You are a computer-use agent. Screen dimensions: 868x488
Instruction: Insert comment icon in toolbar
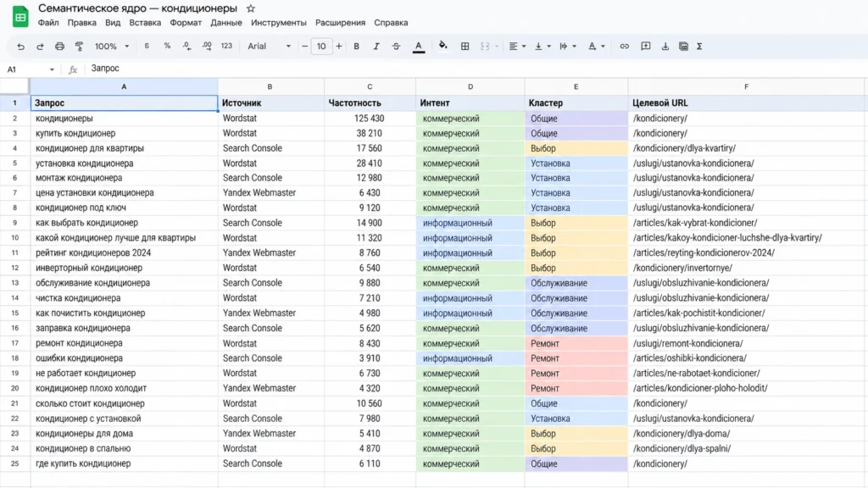(x=645, y=47)
